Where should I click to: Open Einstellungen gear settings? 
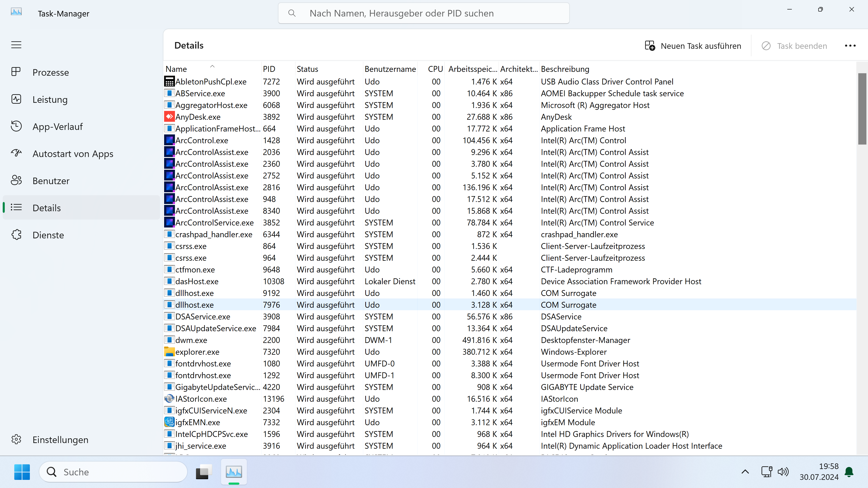tap(16, 439)
